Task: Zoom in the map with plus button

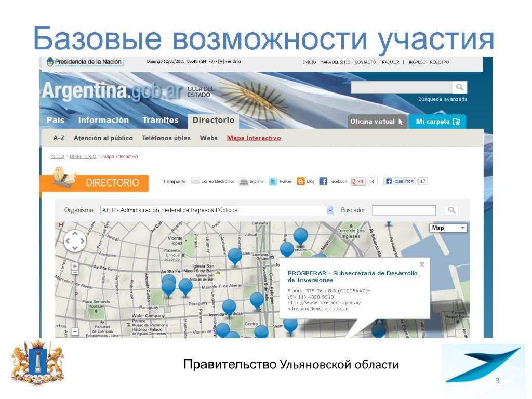Action: [x=75, y=266]
